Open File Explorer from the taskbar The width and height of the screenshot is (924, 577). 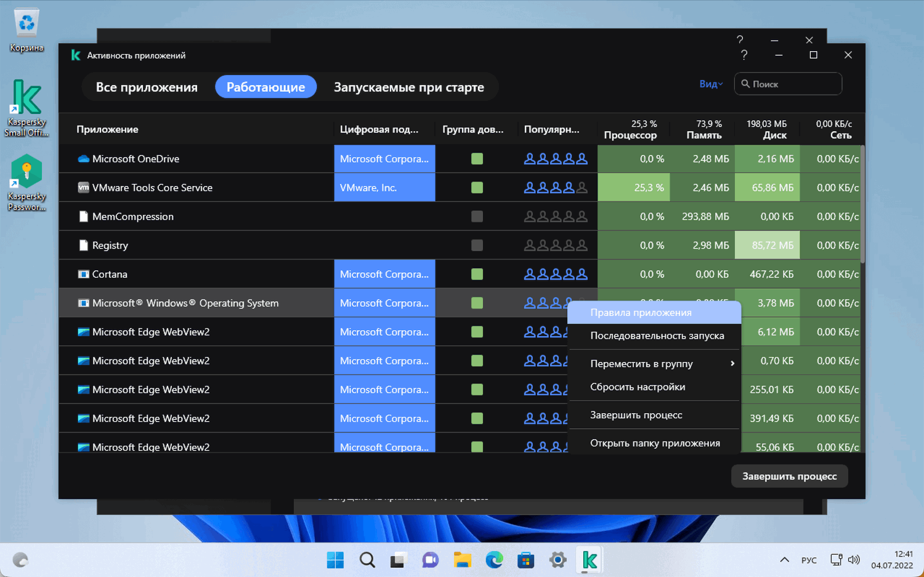(462, 560)
